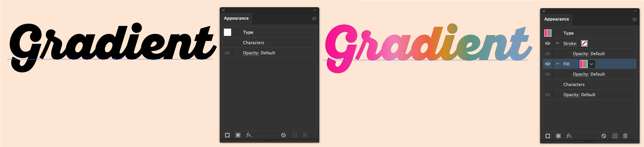The width and height of the screenshot is (644, 147).
Task: Click Clear Appearance in left Appearance panel
Action: 283,135
